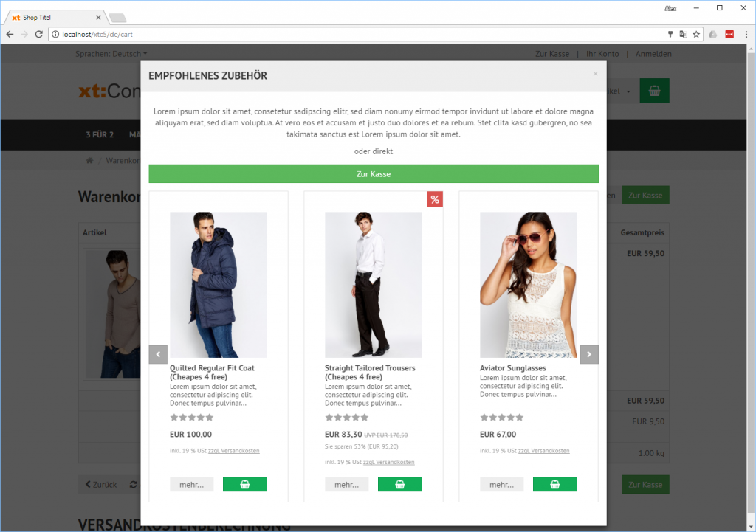Add Quilted Regular Fit Coat to cart
Image resolution: width=756 pixels, height=532 pixels.
[x=244, y=485]
